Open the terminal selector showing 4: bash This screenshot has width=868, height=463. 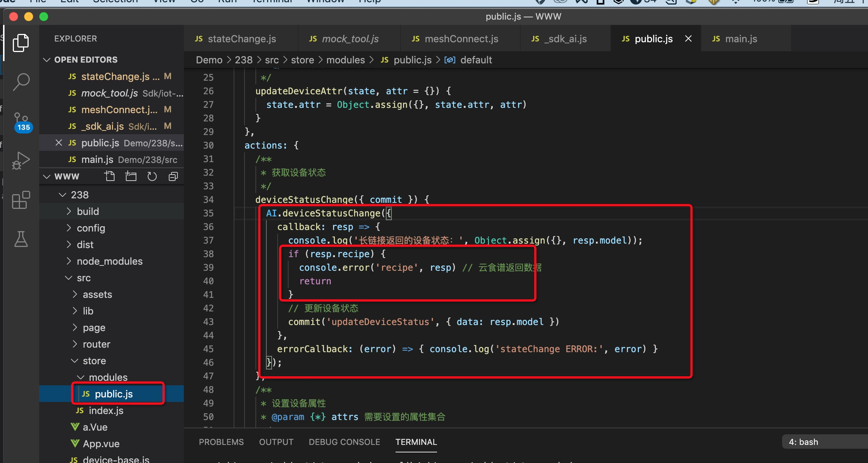coord(825,442)
